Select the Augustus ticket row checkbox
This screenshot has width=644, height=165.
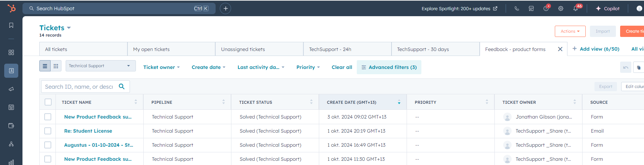(48, 145)
